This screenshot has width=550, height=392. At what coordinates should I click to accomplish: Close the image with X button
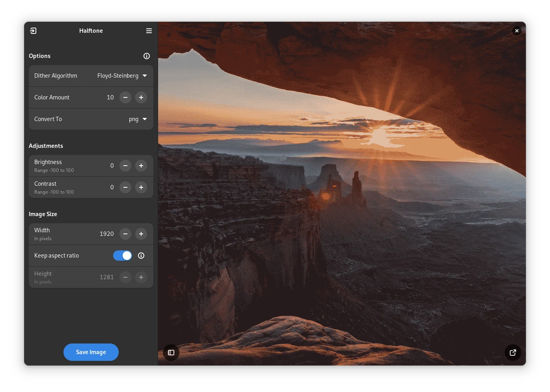tap(517, 31)
